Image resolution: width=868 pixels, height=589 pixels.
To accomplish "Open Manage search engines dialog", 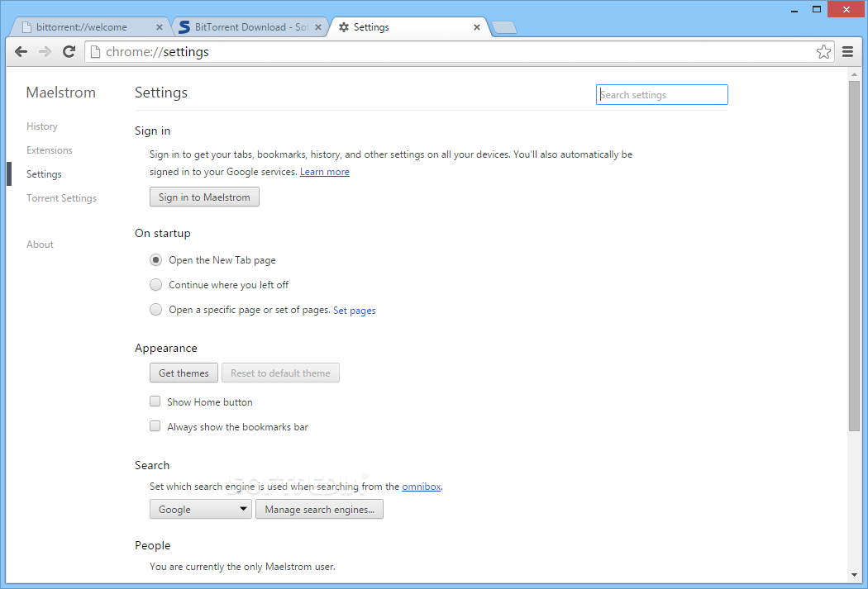I will [x=319, y=510].
